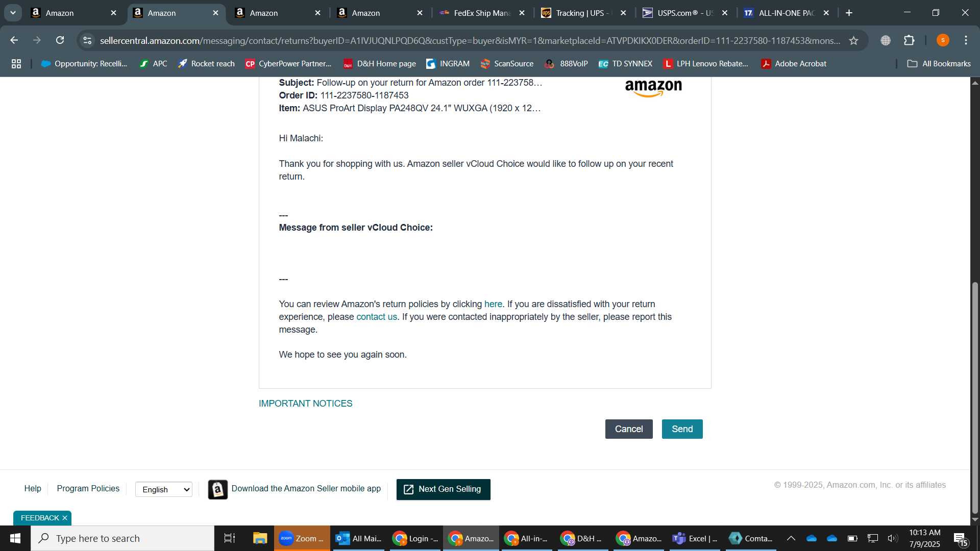980x551 pixels.
Task: Open the apps grid in bookmarks bar
Action: (16, 64)
